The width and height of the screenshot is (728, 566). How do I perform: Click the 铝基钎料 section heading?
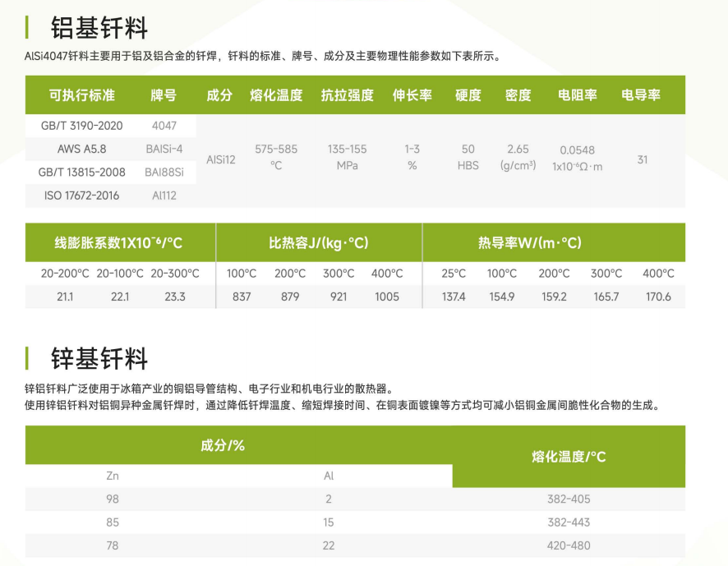pyautogui.click(x=99, y=28)
